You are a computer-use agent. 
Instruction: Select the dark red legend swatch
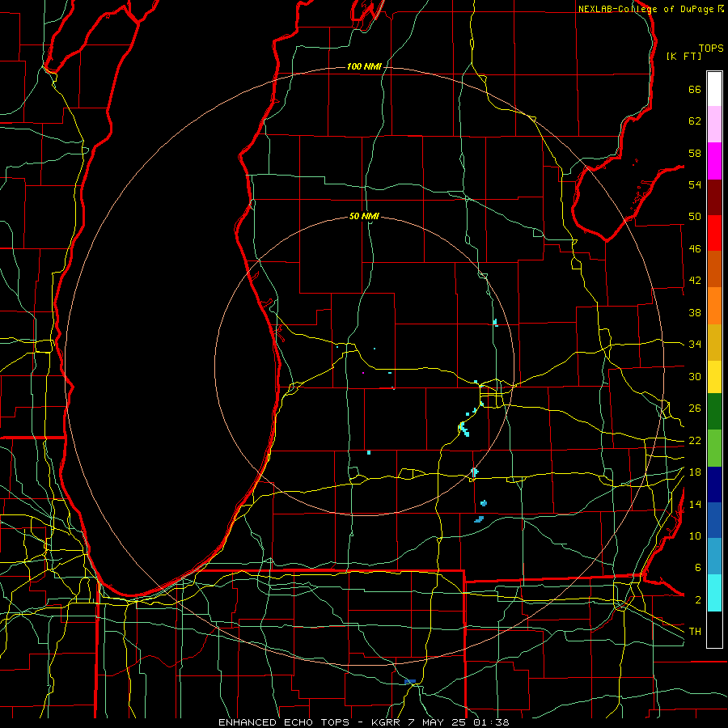[x=714, y=197]
